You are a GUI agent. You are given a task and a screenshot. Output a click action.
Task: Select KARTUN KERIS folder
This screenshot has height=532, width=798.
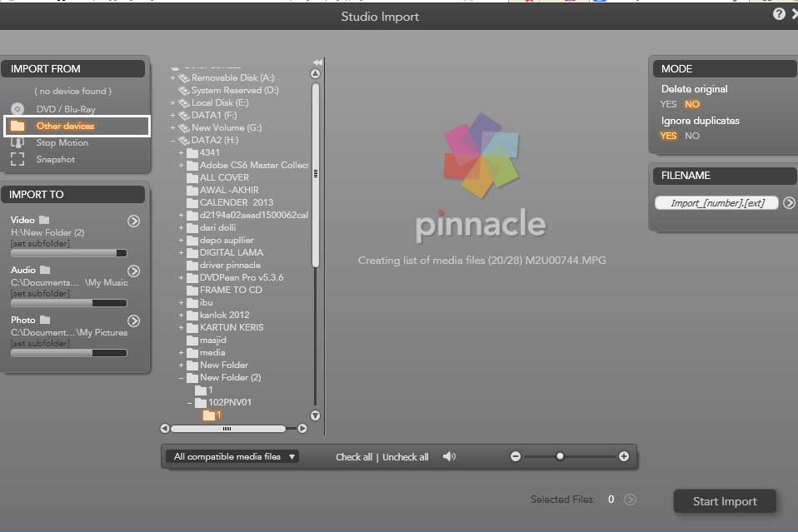tap(232, 327)
